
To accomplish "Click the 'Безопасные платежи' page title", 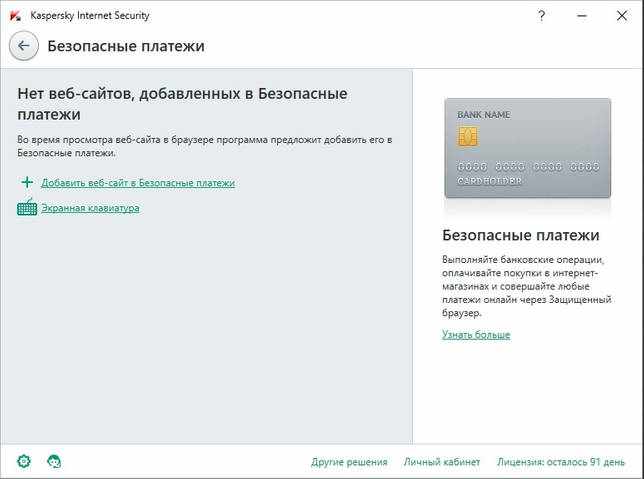I will [x=126, y=46].
